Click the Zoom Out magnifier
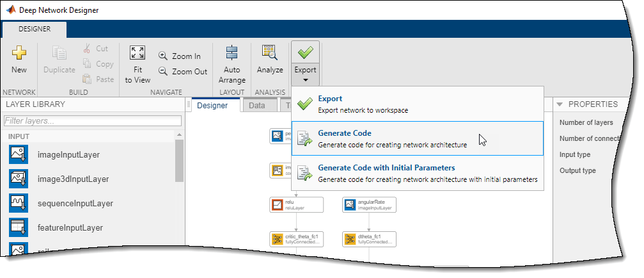This screenshot has width=644, height=278. tap(163, 71)
